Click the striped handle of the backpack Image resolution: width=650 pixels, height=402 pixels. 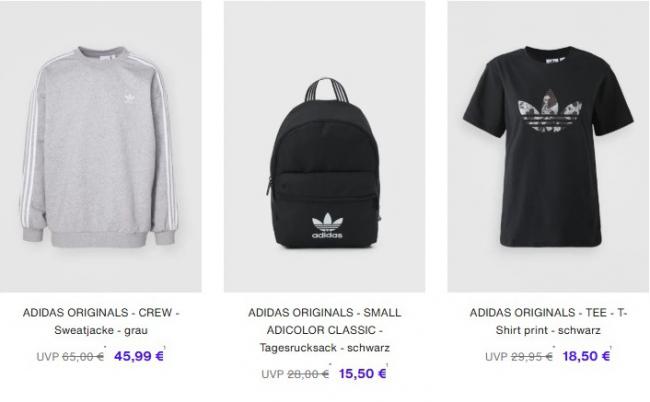coord(327,90)
